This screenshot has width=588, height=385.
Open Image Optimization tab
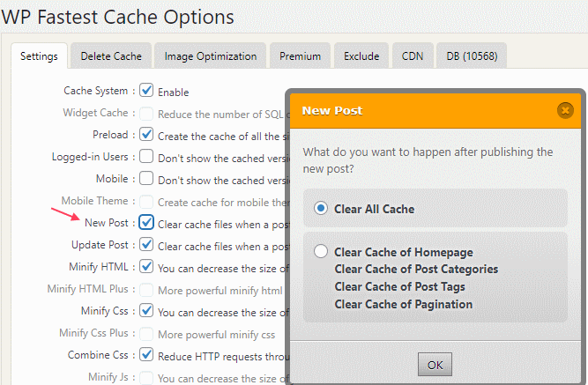pos(211,56)
